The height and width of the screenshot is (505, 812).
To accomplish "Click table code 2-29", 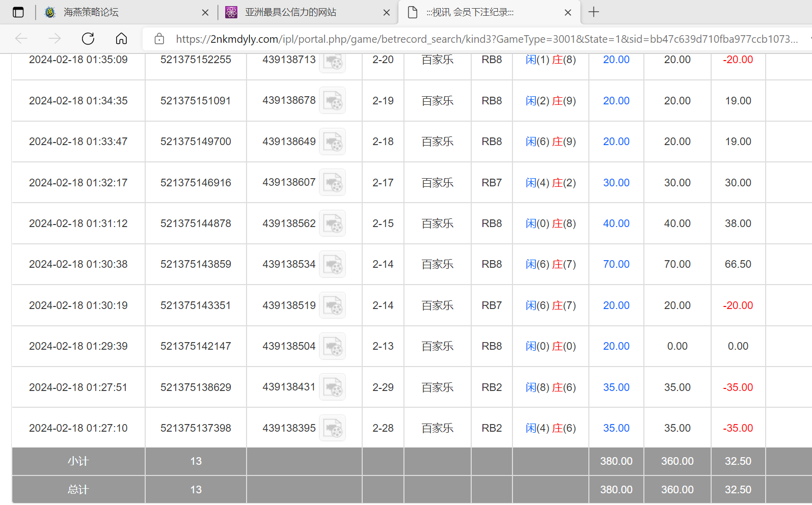I will (x=383, y=387).
